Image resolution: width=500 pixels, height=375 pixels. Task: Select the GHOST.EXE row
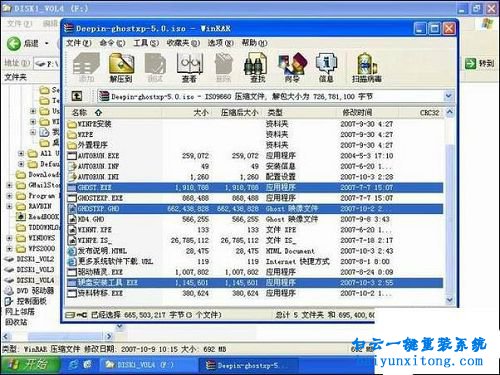255,187
